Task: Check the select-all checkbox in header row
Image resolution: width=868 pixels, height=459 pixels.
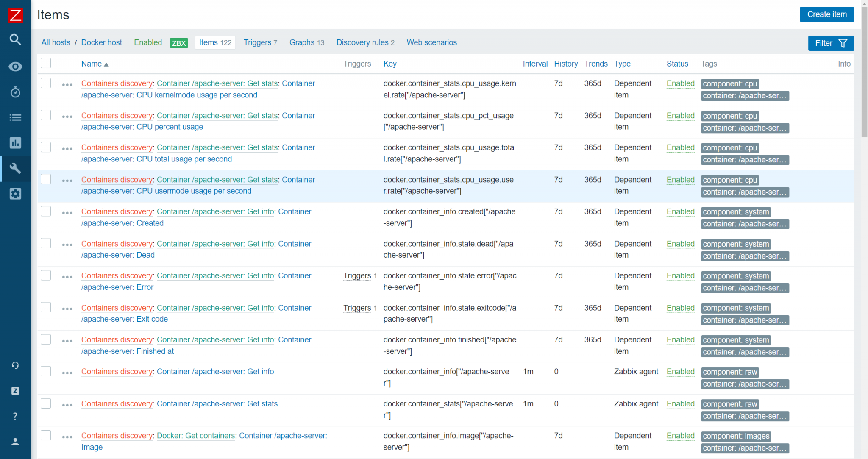Action: tap(45, 63)
